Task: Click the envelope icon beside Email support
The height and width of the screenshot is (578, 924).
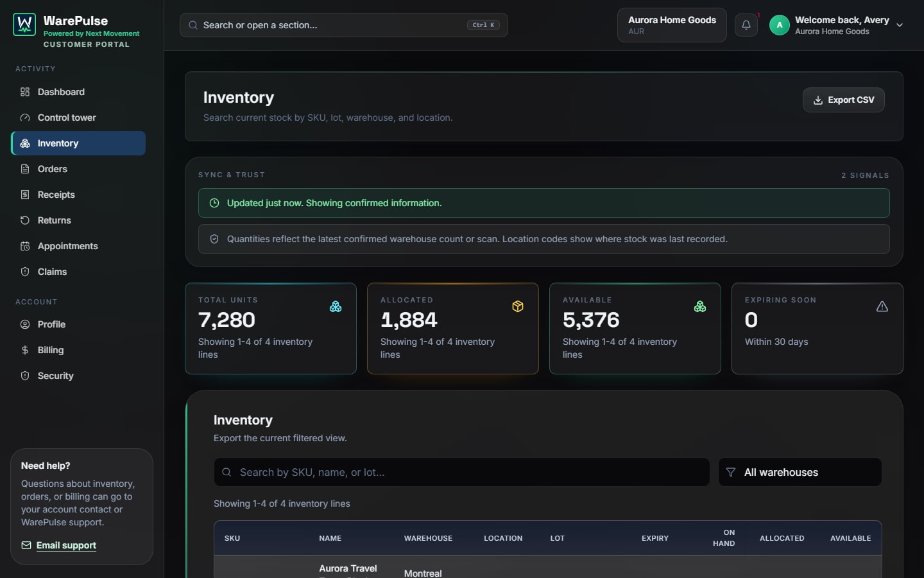Action: [x=26, y=545]
